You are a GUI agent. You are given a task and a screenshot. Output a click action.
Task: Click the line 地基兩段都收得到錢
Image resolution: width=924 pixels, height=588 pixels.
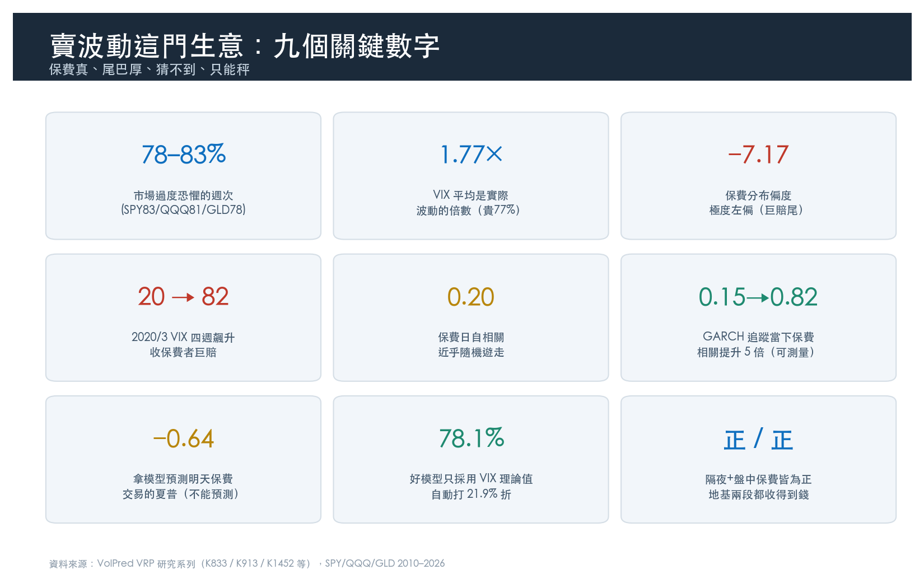coord(758,494)
